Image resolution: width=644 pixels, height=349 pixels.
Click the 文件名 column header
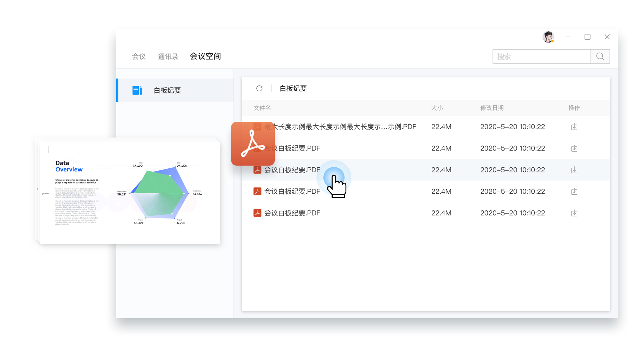click(262, 108)
